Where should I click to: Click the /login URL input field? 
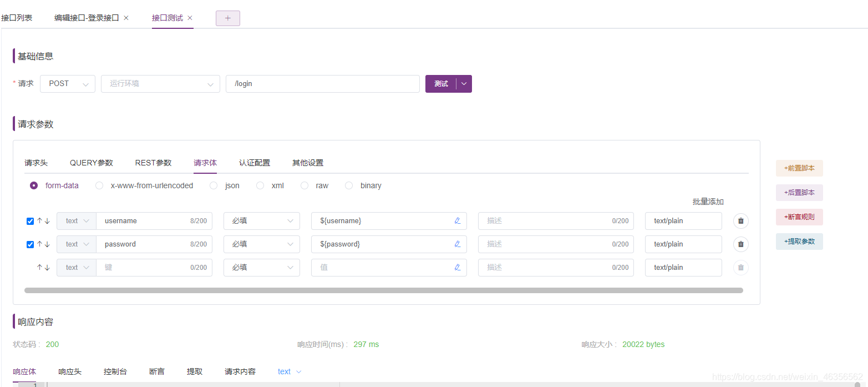coord(323,83)
